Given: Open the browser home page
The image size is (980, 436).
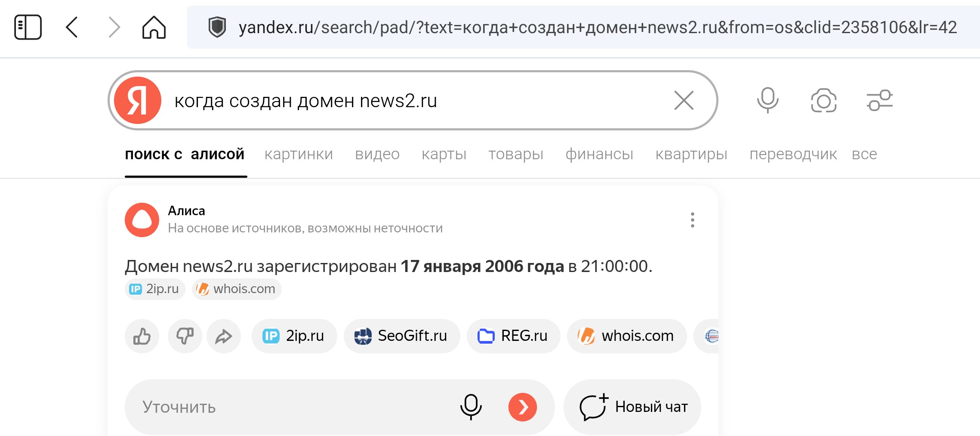Looking at the screenshot, I should coord(154,27).
